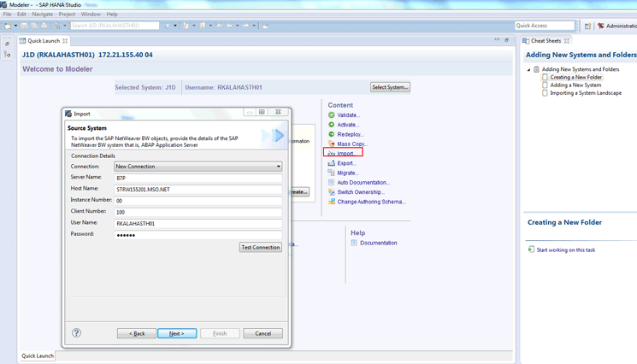Click the Import link under Content
The width and height of the screenshot is (637, 364).
(x=346, y=154)
